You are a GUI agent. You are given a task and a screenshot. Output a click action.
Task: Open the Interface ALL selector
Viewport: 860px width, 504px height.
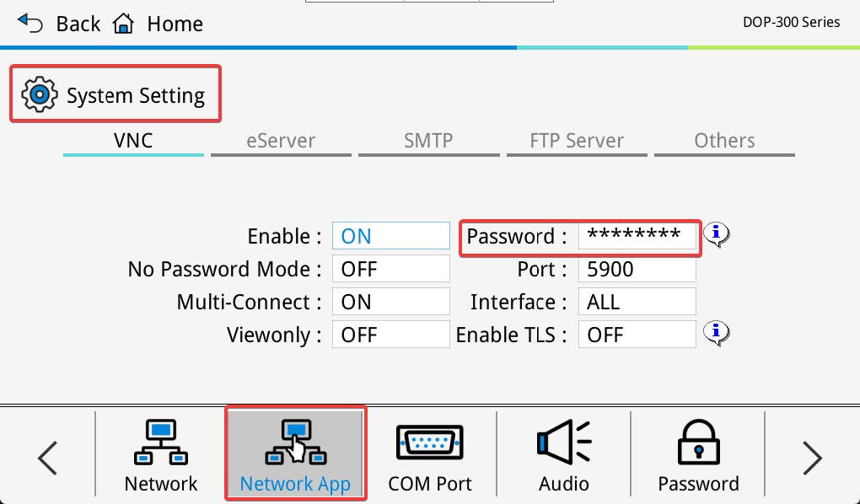point(637,302)
